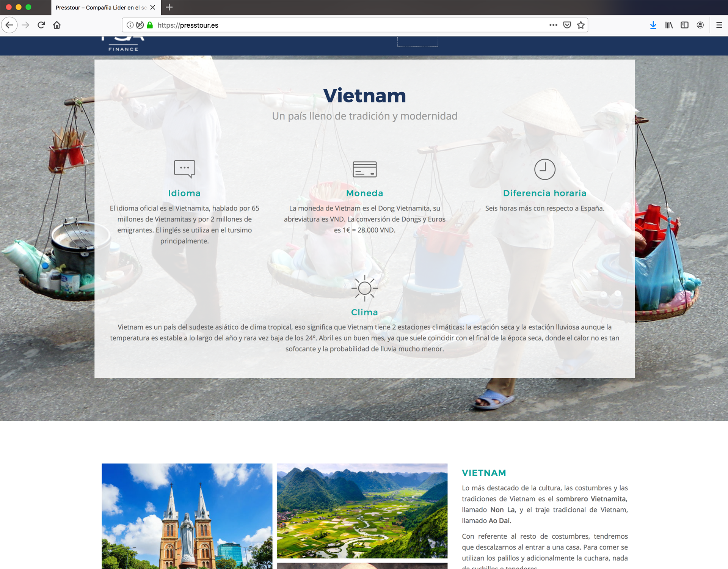Open the page actions three-dot menu
This screenshot has width=728, height=569.
[553, 25]
